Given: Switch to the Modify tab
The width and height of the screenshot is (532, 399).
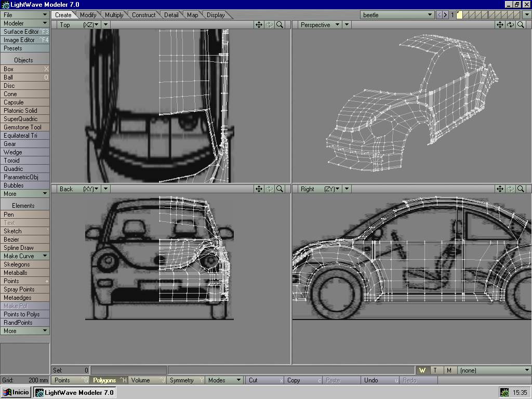Looking at the screenshot, I should tap(88, 15).
